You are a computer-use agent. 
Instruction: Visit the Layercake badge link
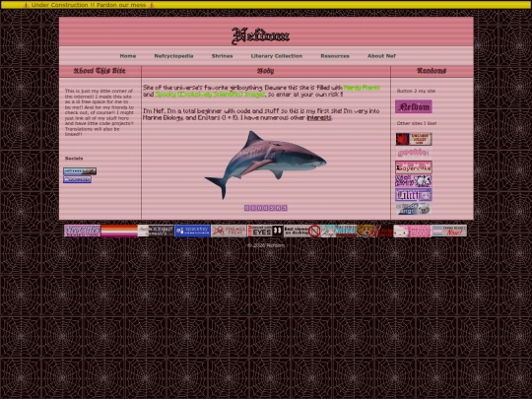tap(413, 167)
